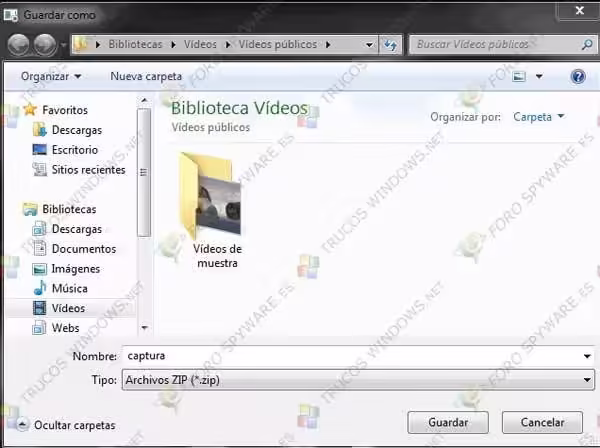Open view options dropdown arrow
Image resolution: width=600 pixels, height=448 pixels.
[539, 77]
